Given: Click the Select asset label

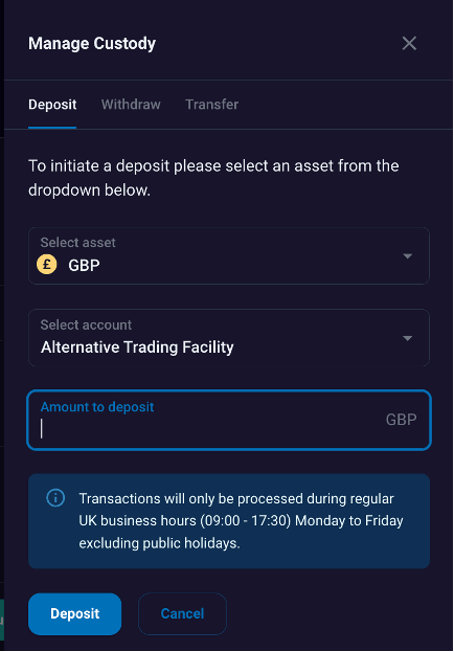Looking at the screenshot, I should [x=78, y=242].
